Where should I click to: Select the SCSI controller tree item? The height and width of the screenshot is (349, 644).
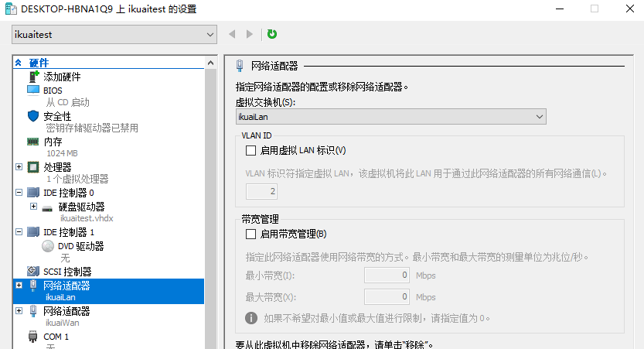tap(67, 272)
